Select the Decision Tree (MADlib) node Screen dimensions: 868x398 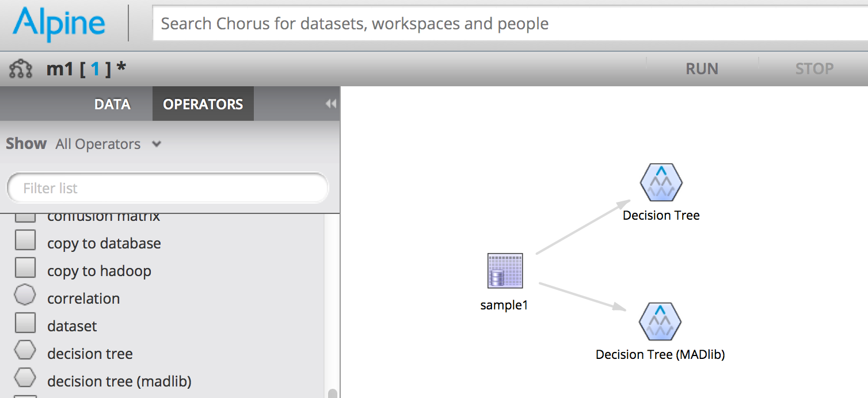pos(660,322)
